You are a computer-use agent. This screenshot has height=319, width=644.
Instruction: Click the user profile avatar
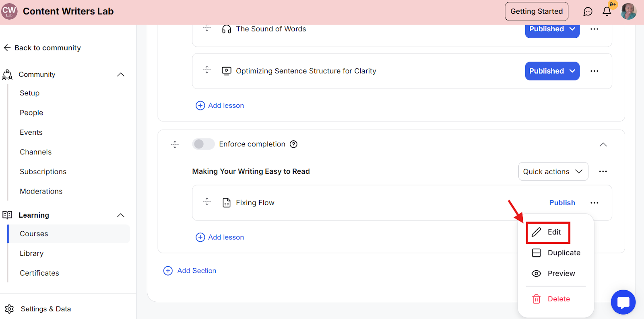628,11
